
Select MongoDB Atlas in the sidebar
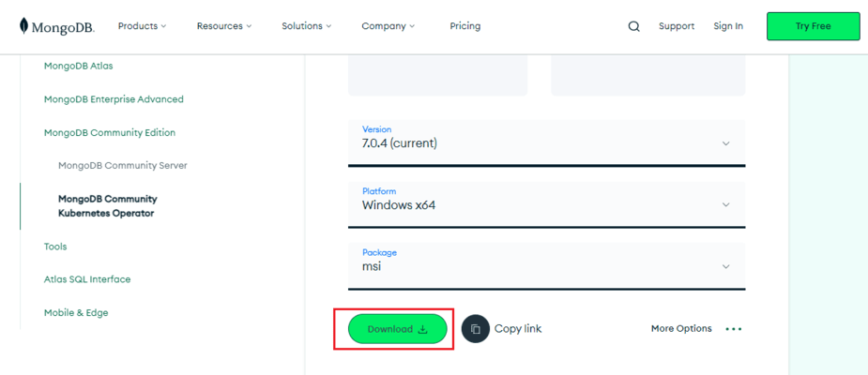pyautogui.click(x=78, y=66)
